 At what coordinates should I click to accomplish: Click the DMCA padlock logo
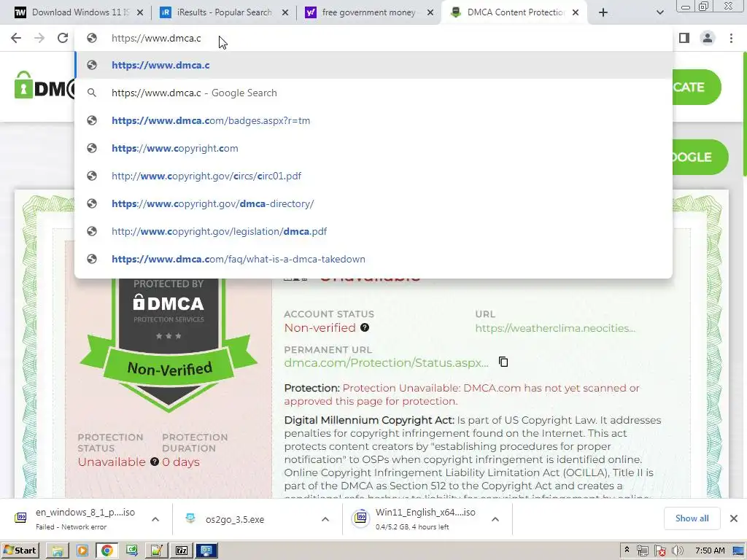coord(44,86)
